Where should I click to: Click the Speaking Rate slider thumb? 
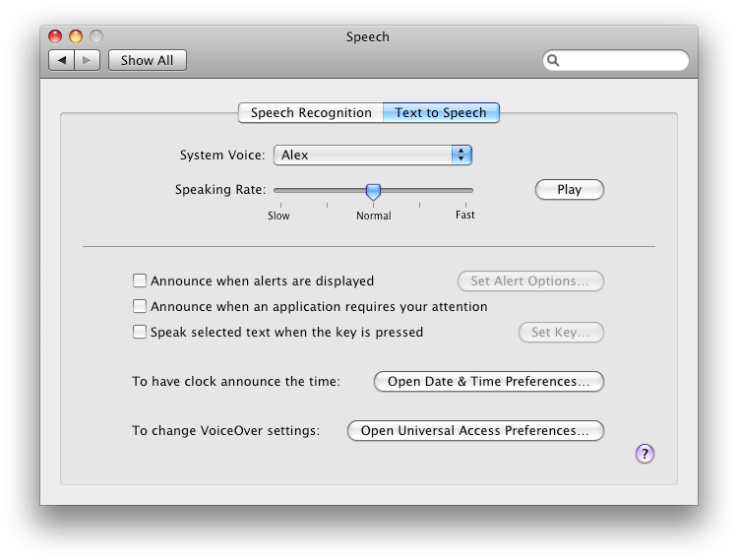373,190
